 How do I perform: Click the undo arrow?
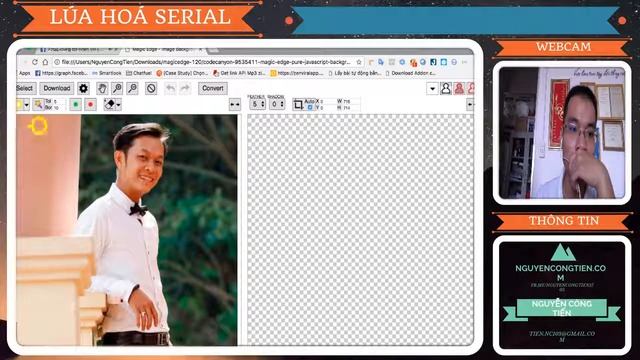(170, 88)
